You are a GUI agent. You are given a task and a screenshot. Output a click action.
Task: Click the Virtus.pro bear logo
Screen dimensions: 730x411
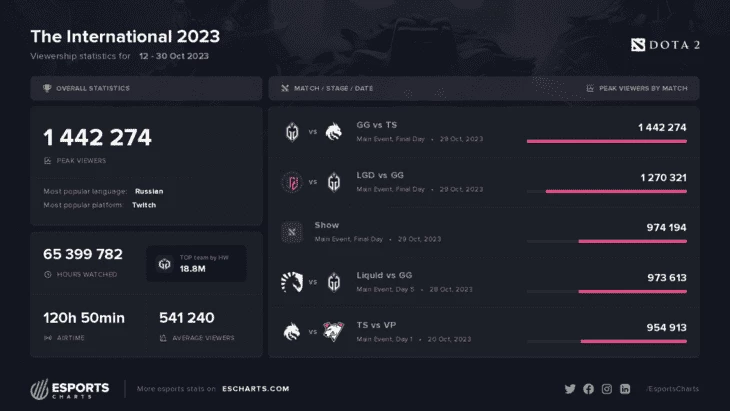coord(333,332)
